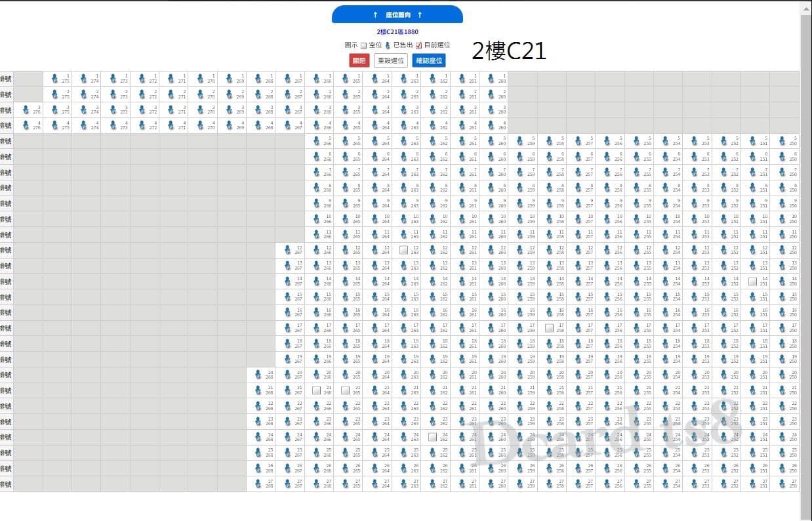Click sold seat row 8 number 251

pos(753,188)
